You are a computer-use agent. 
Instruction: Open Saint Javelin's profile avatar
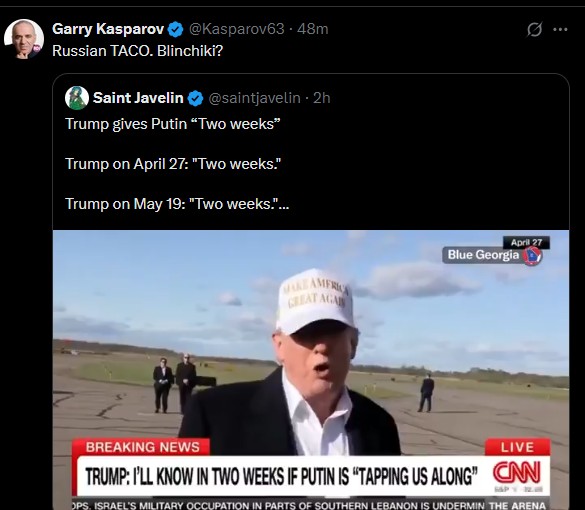point(77,98)
